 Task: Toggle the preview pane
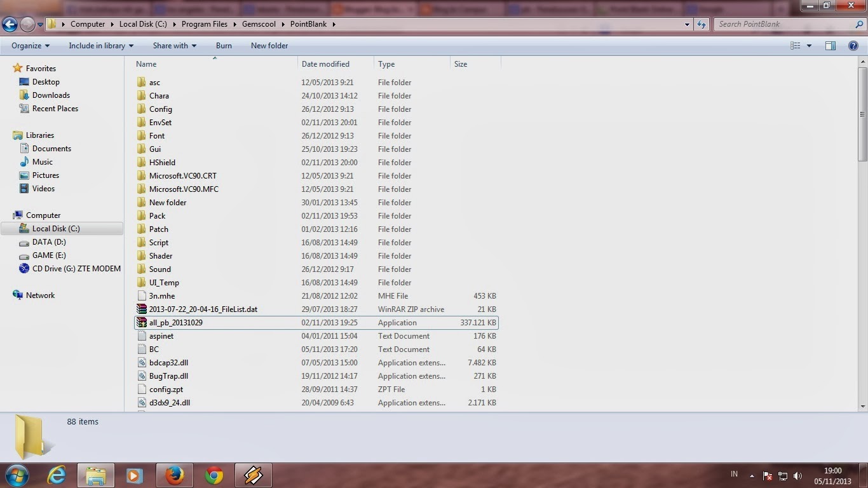point(831,46)
